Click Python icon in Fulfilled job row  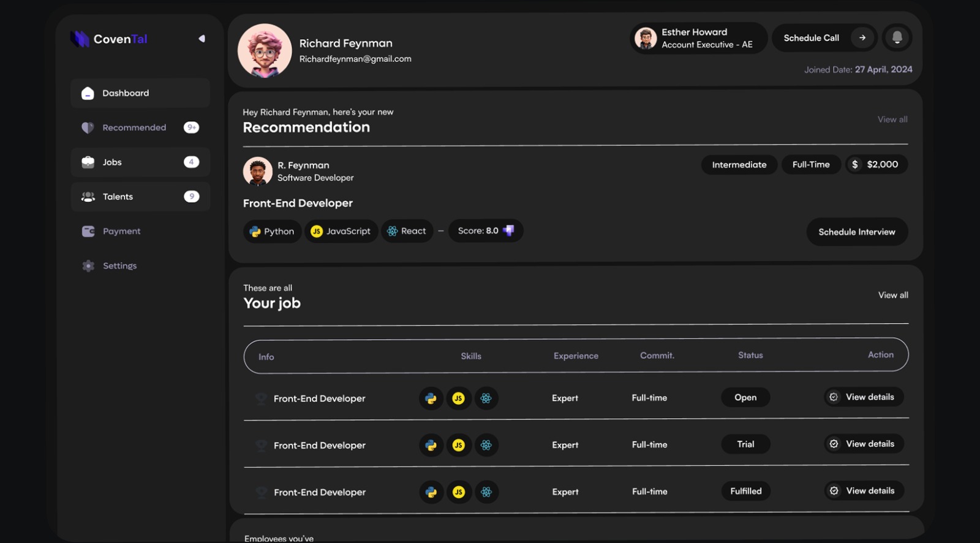431,492
